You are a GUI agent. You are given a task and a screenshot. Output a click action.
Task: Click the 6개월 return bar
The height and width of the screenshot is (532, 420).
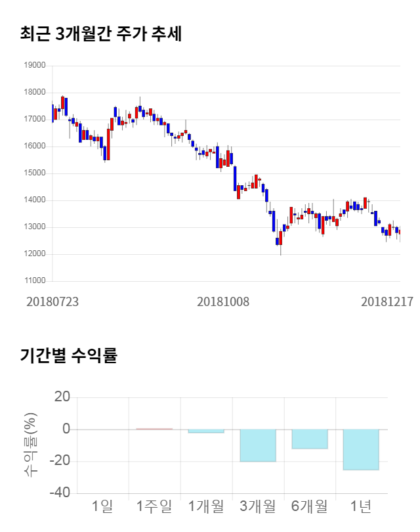309,439
